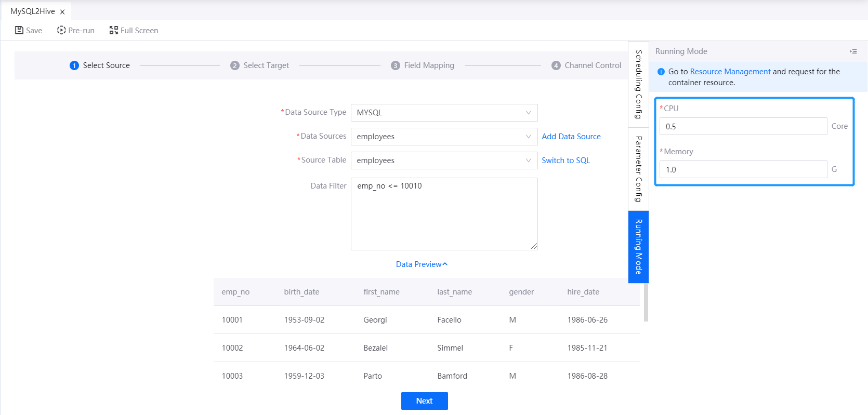This screenshot has width=868, height=415.
Task: Click the first name Bezalel
Action: (376, 348)
